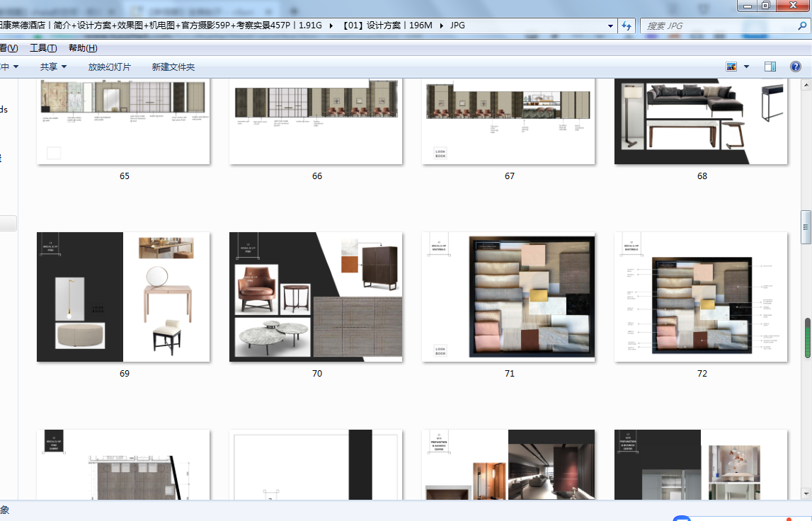Click file name label 71
The image size is (812, 521).
(510, 373)
